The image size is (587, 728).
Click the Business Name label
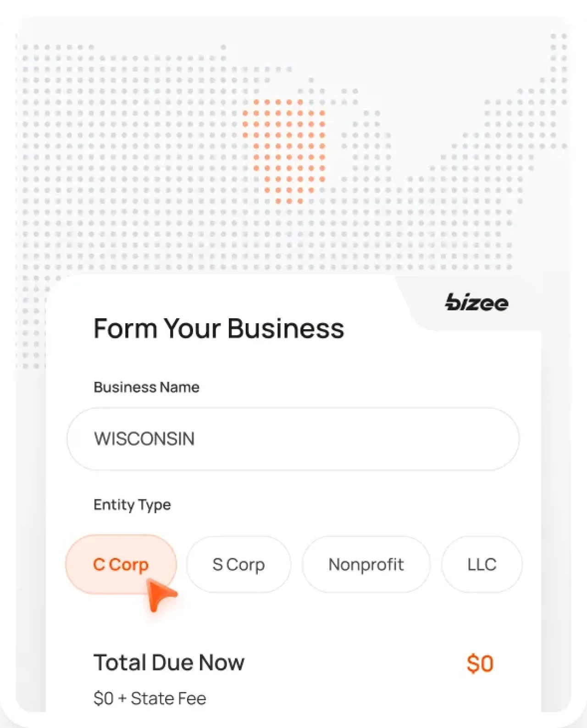[146, 387]
